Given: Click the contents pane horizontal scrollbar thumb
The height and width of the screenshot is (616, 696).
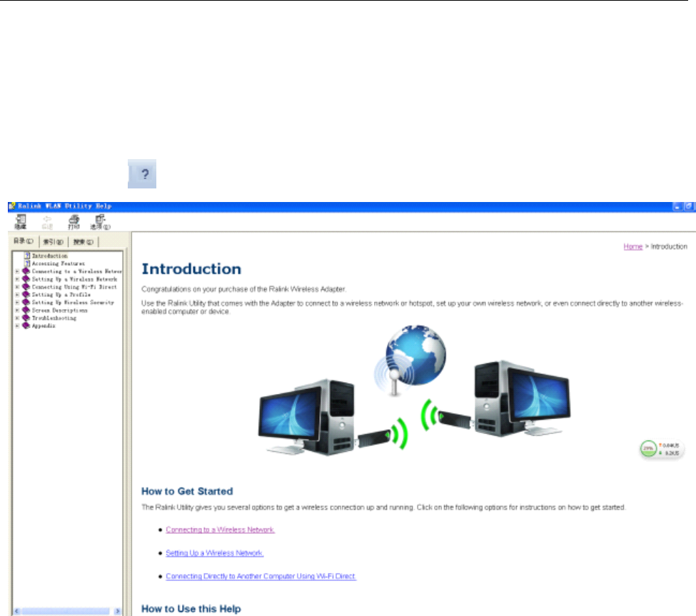Looking at the screenshot, I should pos(65,611).
